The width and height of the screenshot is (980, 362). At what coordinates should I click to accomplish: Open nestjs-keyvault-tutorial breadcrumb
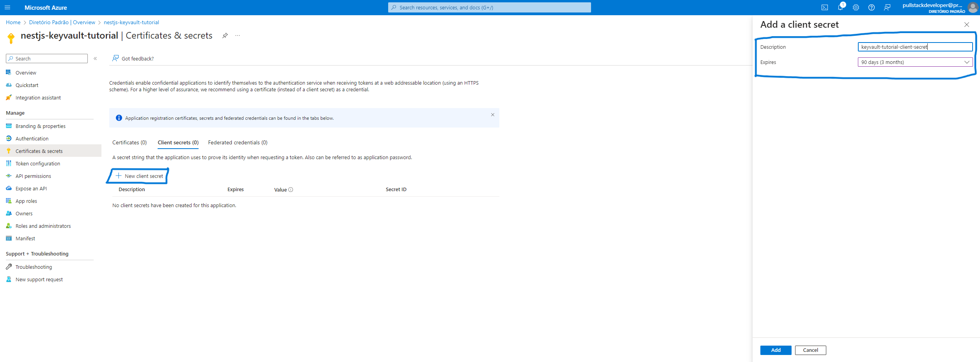tap(131, 22)
